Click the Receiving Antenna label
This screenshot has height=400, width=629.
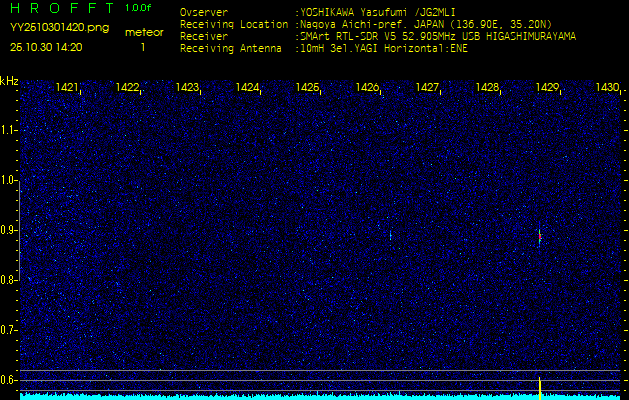pyautogui.click(x=231, y=49)
